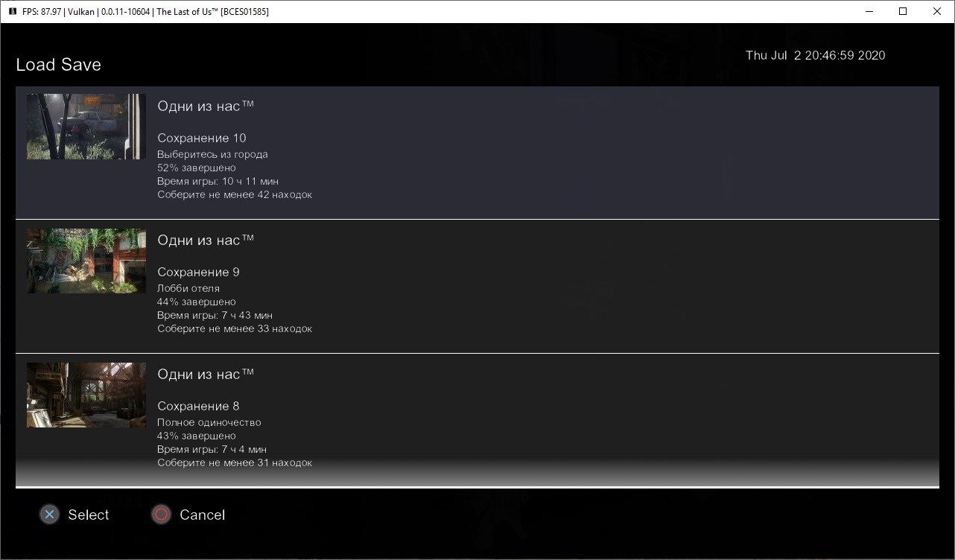Viewport: 955px width, 560px height.
Task: Click the text Соберите не менее 33 находок
Action: (235, 328)
